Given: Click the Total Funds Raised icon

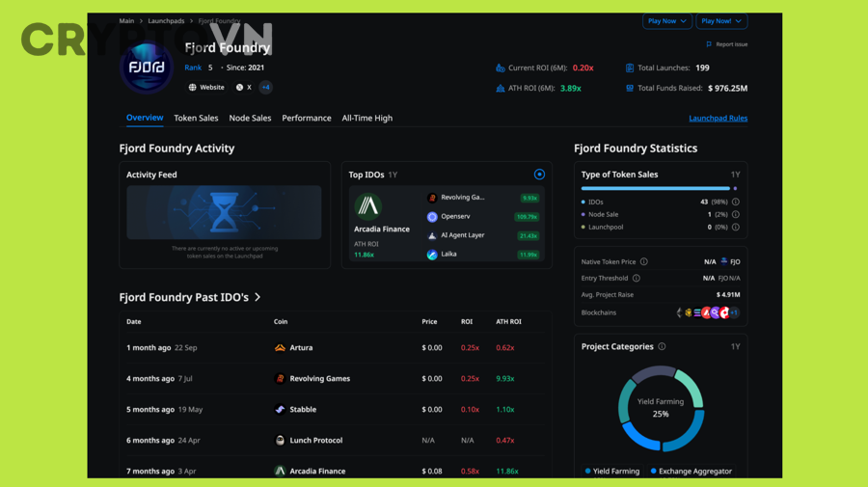Looking at the screenshot, I should (630, 88).
